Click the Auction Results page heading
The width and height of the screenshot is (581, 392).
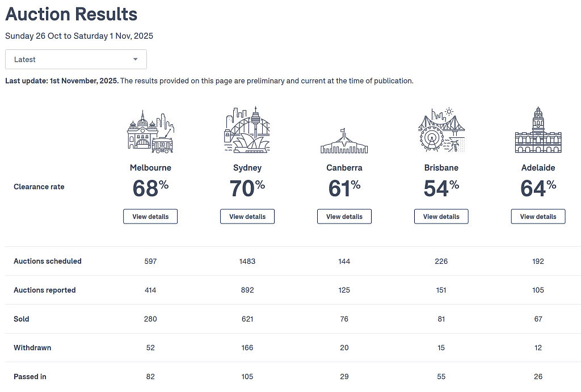click(71, 14)
